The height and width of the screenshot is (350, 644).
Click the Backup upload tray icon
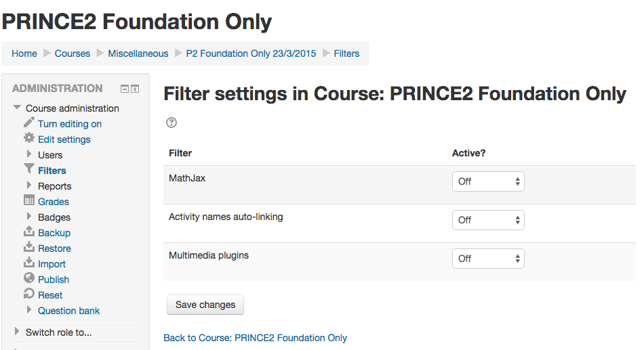pyautogui.click(x=28, y=232)
